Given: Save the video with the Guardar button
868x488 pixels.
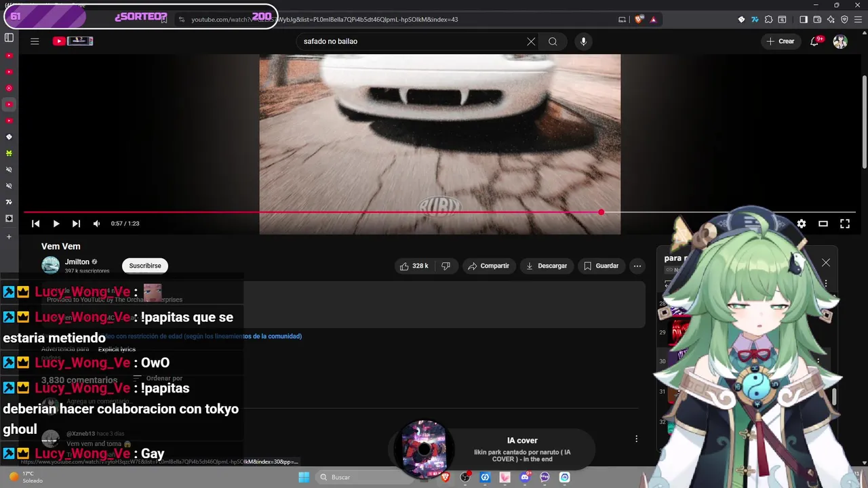Looking at the screenshot, I should (601, 266).
